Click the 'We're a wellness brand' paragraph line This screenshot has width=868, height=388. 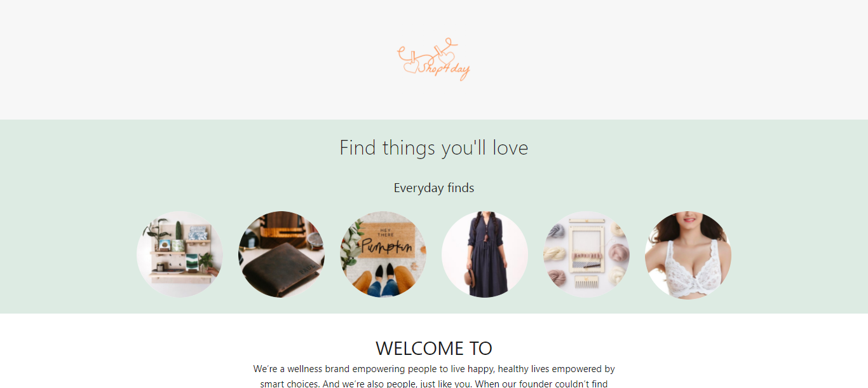pyautogui.click(x=434, y=369)
